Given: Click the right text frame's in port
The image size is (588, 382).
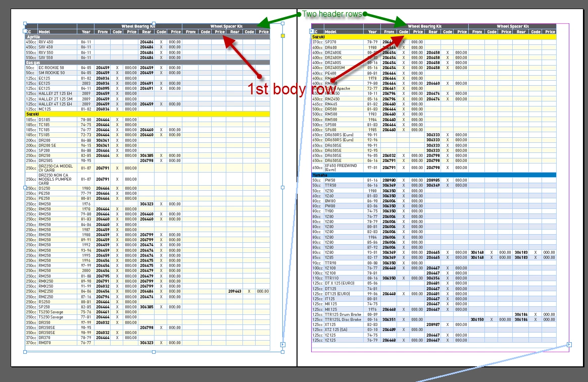Looking at the screenshot, I should [x=312, y=31].
